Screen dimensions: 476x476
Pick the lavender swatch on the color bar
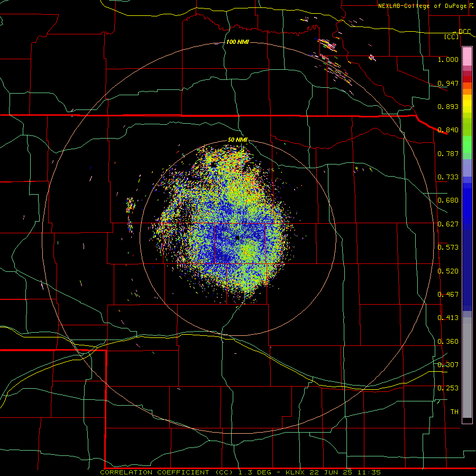467,168
